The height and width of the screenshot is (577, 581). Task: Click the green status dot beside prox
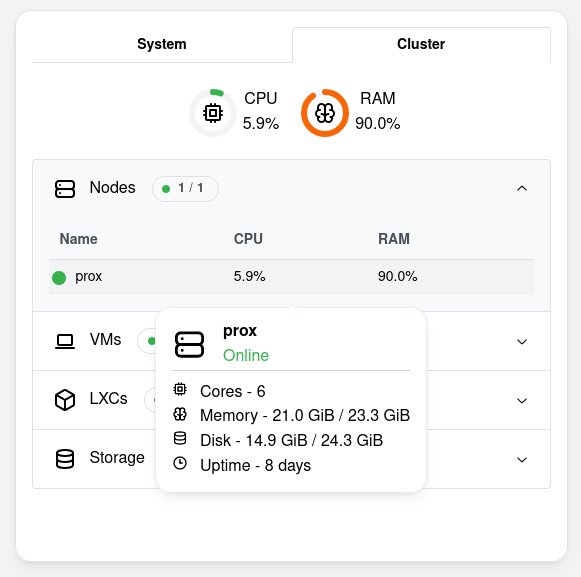click(x=59, y=278)
